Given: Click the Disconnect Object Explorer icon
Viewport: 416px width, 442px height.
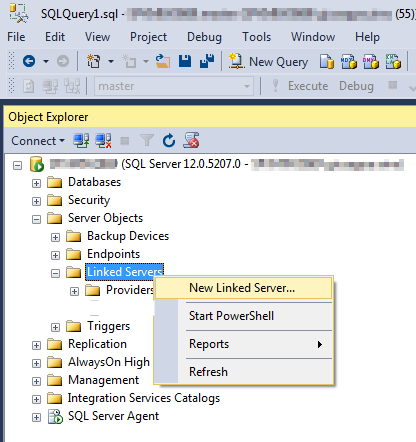Looking at the screenshot, I should pyautogui.click(x=103, y=141).
